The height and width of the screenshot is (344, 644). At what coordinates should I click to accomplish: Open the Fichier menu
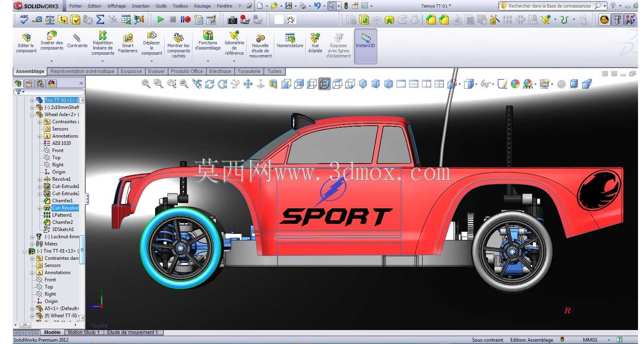coord(75,6)
